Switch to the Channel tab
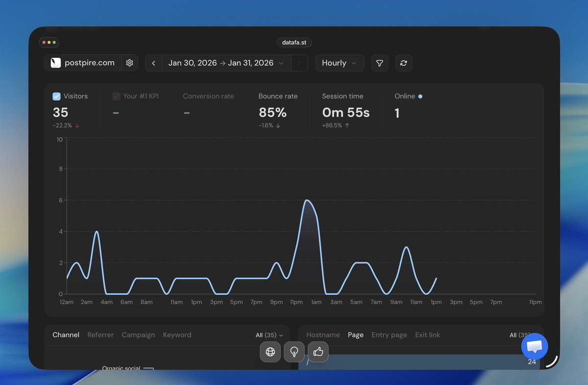Image resolution: width=588 pixels, height=385 pixels. click(66, 334)
